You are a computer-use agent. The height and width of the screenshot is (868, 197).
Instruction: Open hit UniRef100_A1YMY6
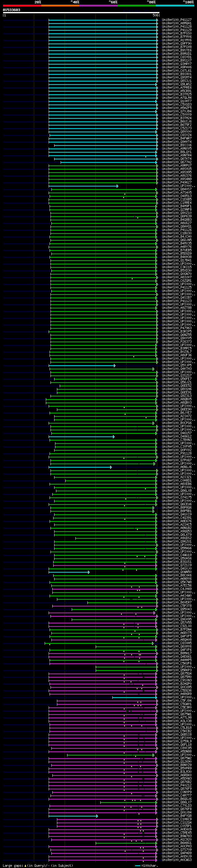[176, 40]
